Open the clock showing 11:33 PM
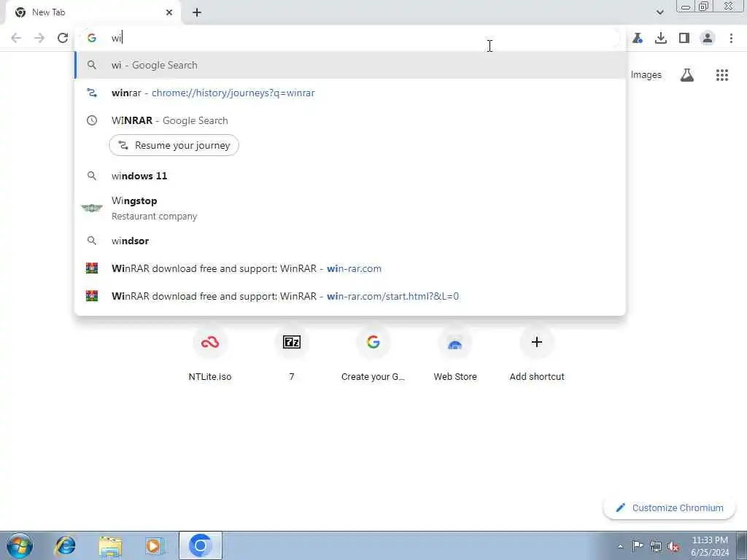 710,546
